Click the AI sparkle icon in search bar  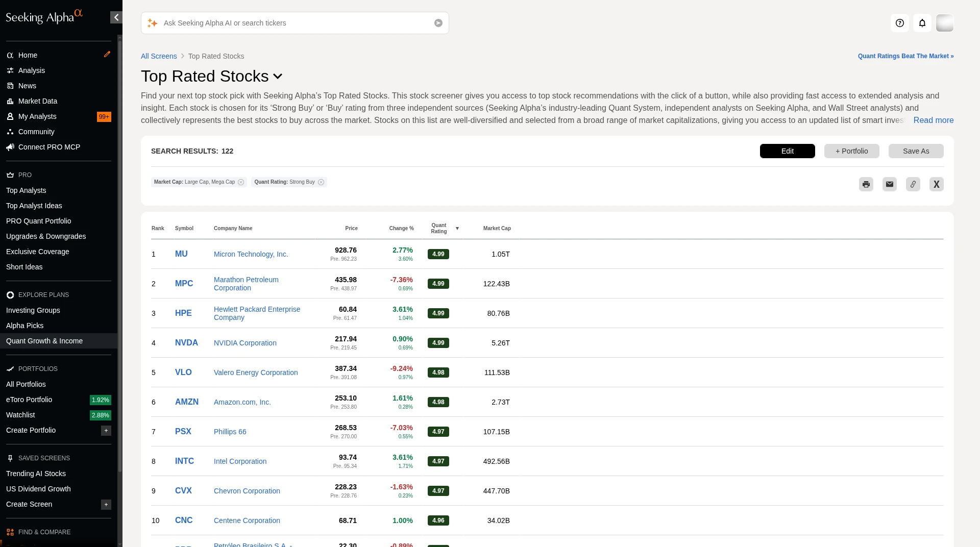point(152,23)
